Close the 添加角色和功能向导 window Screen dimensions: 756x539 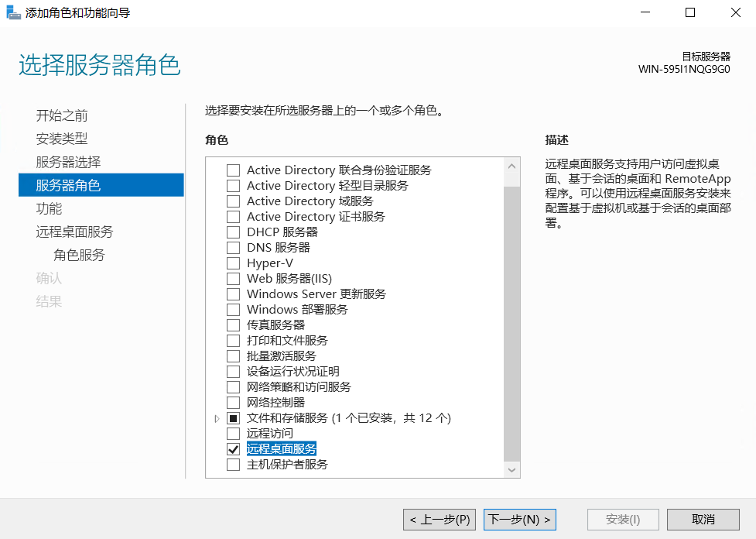pos(735,12)
